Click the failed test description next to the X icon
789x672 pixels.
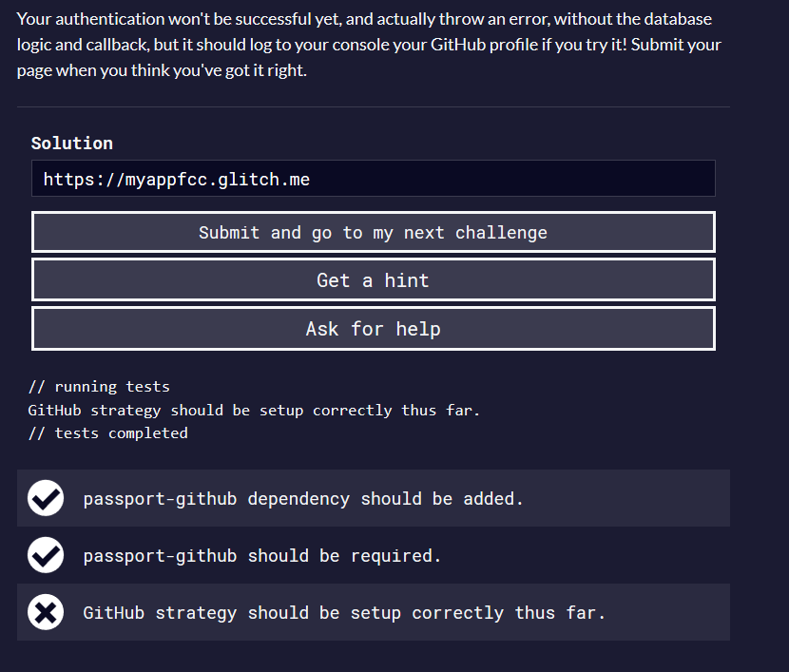click(344, 613)
